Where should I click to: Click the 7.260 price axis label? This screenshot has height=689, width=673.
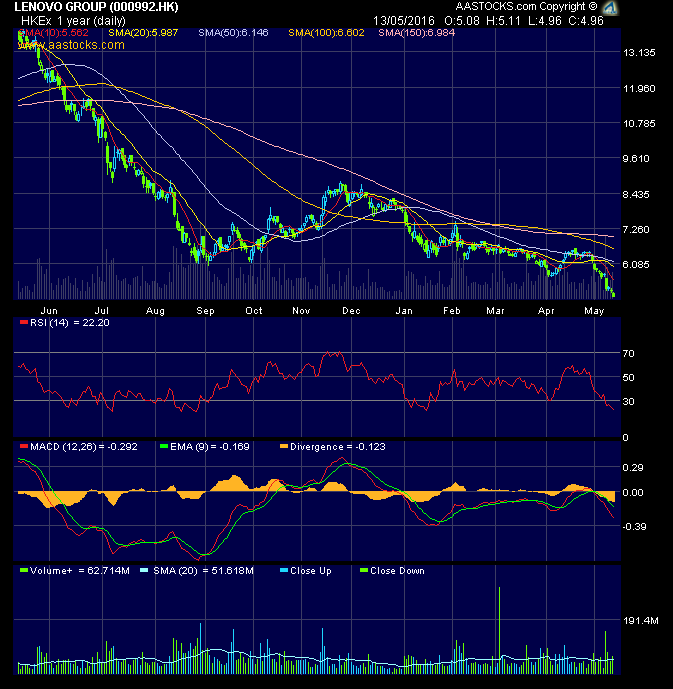click(636, 229)
